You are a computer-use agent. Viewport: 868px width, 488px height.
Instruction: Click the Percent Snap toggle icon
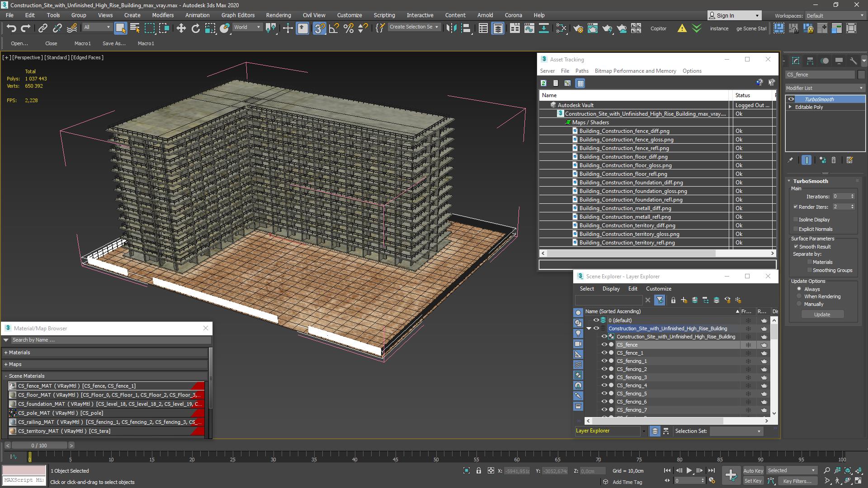pyautogui.click(x=349, y=28)
